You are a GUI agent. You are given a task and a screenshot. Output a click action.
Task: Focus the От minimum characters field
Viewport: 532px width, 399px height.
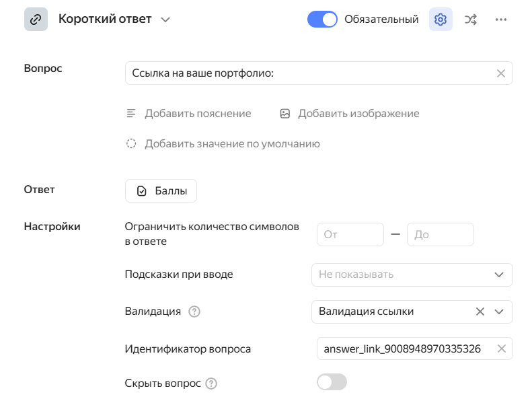click(350, 235)
